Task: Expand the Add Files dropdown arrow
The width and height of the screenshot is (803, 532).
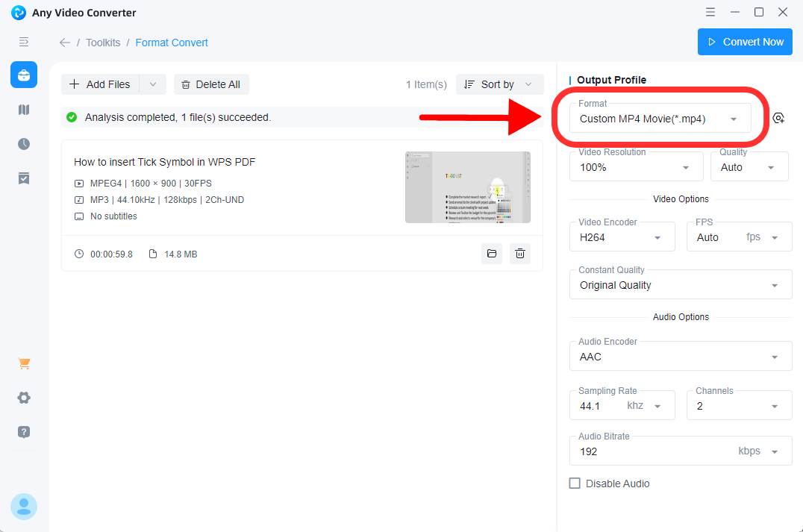Action: (x=152, y=84)
